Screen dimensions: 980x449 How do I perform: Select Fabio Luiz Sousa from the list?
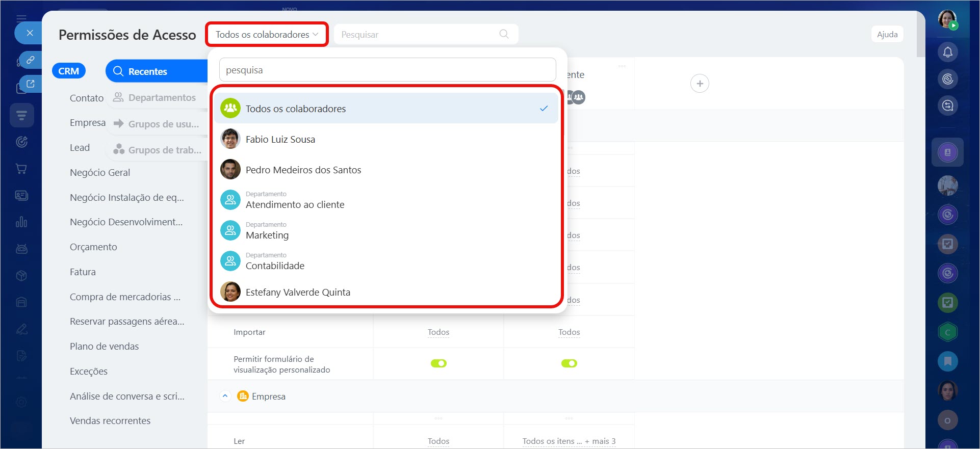tap(280, 139)
